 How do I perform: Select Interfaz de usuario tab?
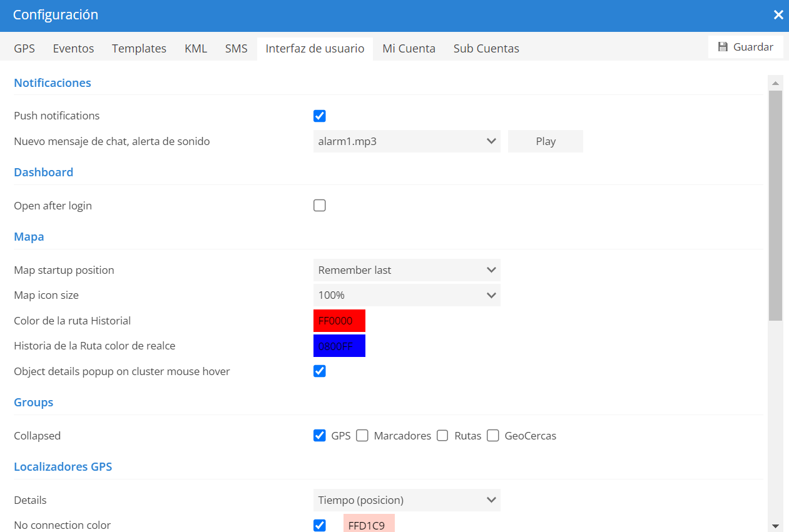click(315, 48)
